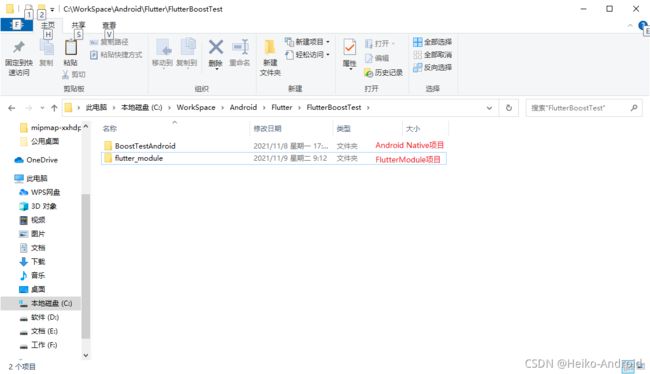This screenshot has width=650, height=374.
Task: Sort by the Date modified column
Action: (267, 129)
